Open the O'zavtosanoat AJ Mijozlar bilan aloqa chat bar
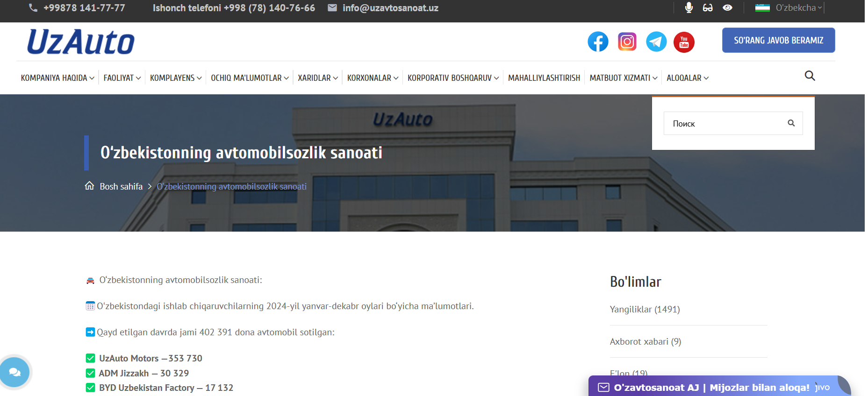The width and height of the screenshot is (868, 396). tap(719, 387)
